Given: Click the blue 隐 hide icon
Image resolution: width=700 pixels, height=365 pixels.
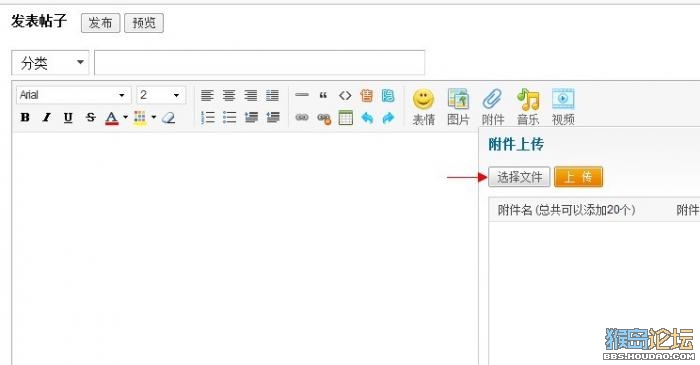Looking at the screenshot, I should (388, 95).
